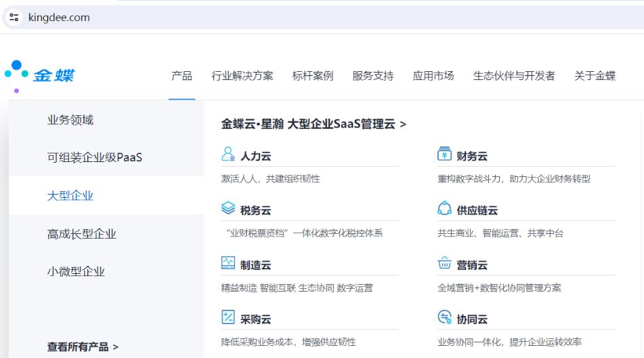Open 金蝶云·星瀚 大型企业SaaS管理云 heading link
644x358 pixels.
pyautogui.click(x=314, y=123)
